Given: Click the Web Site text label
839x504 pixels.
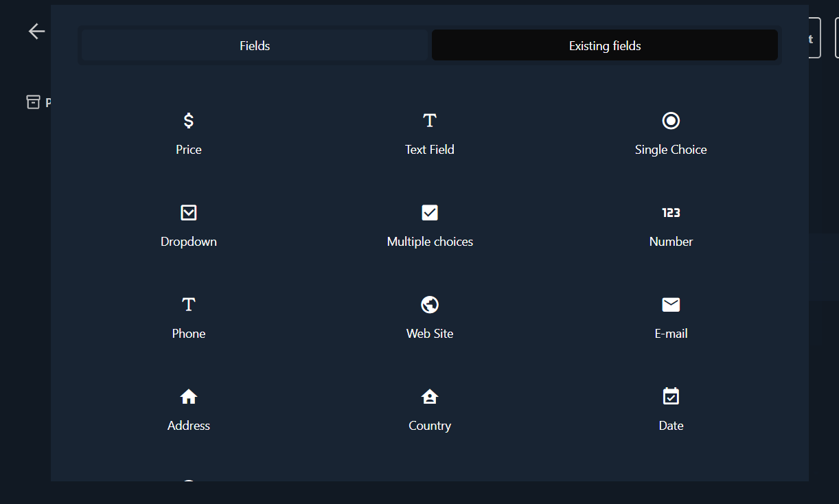Looking at the screenshot, I should tap(430, 334).
